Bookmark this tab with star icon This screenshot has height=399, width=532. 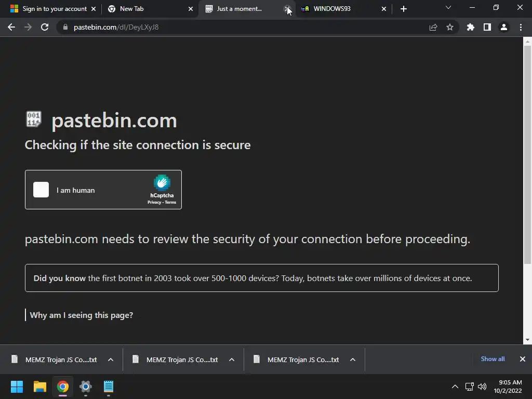[x=450, y=27]
